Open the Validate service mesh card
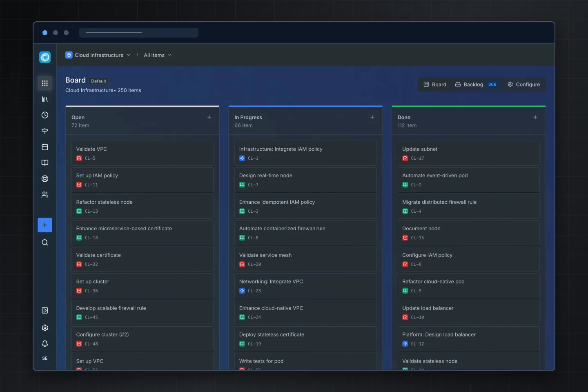The image size is (588, 392). 305,259
